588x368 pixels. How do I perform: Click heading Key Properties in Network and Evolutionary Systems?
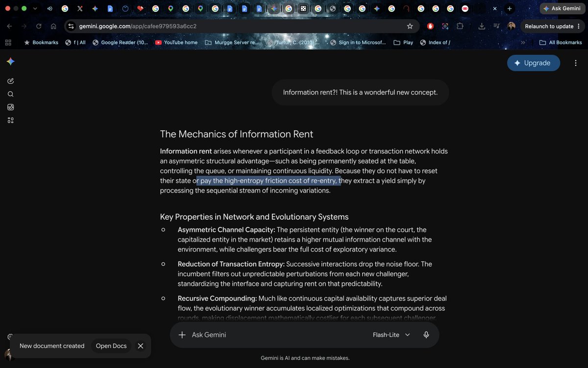coord(254,217)
